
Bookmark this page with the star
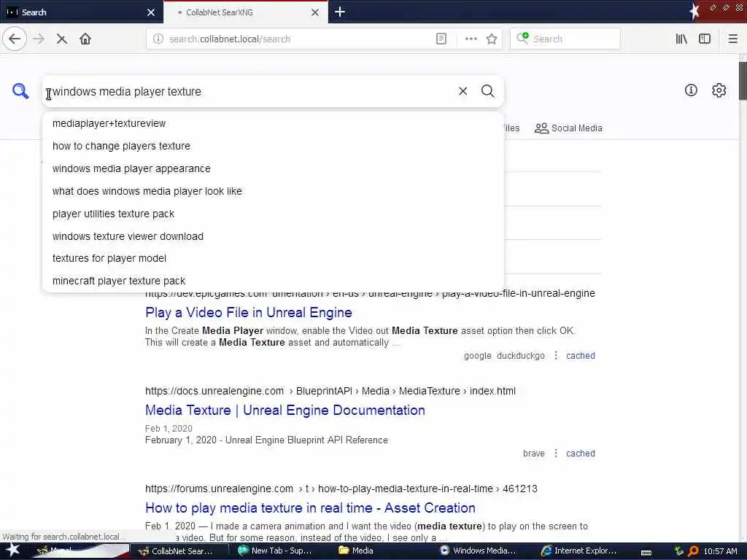click(x=492, y=39)
